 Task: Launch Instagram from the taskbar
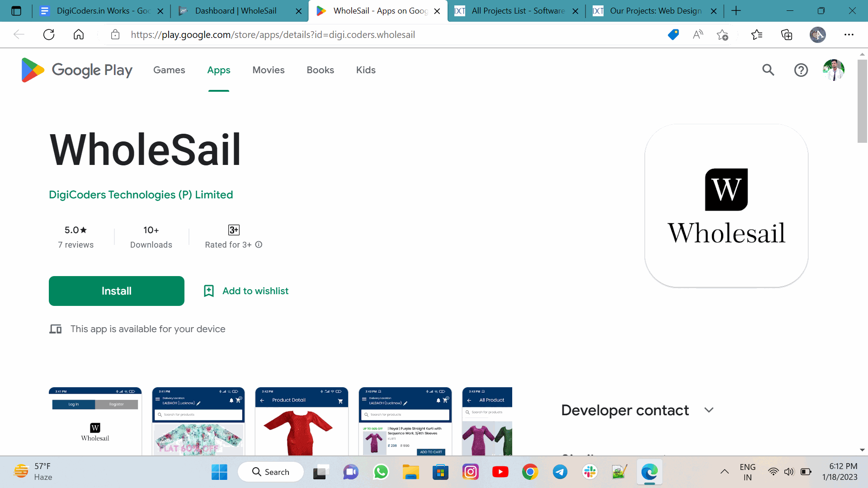pyautogui.click(x=470, y=472)
